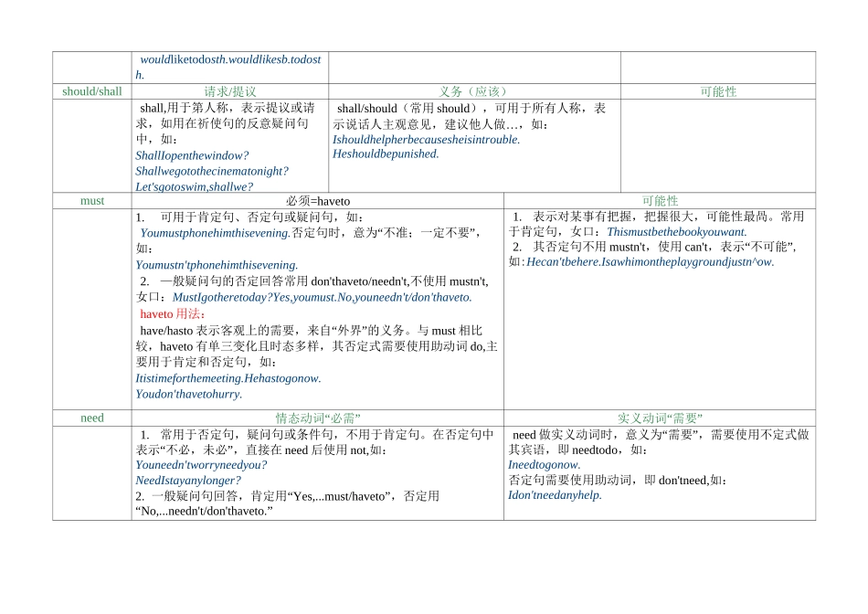Click the '“No,...needn't/don'thaveto.”' line

(205, 511)
